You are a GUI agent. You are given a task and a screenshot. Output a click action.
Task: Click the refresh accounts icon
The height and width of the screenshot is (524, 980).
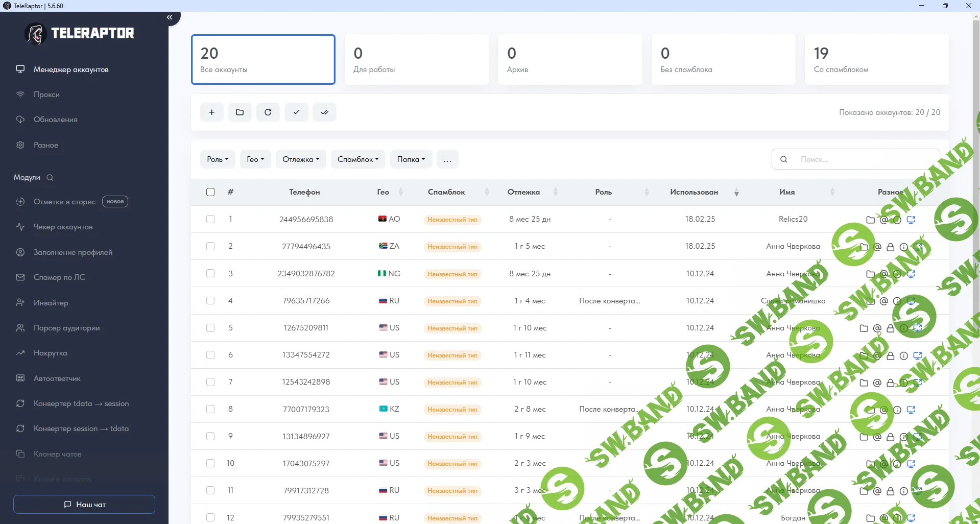[x=268, y=112]
